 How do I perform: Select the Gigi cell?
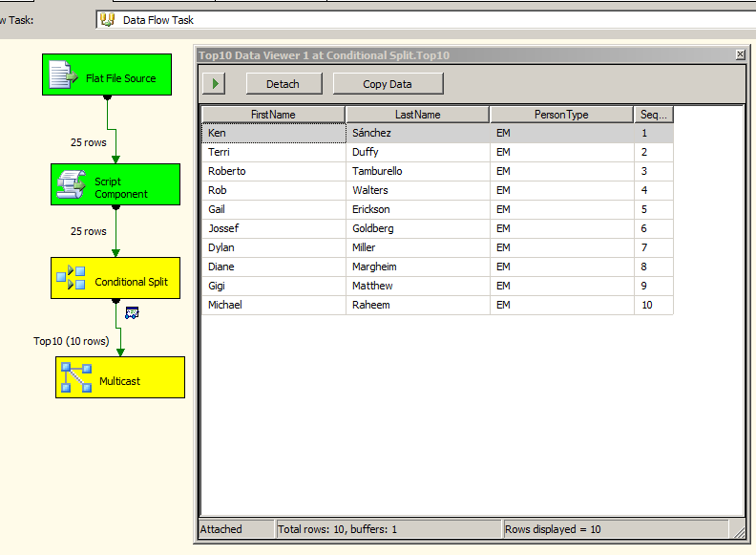point(273,286)
